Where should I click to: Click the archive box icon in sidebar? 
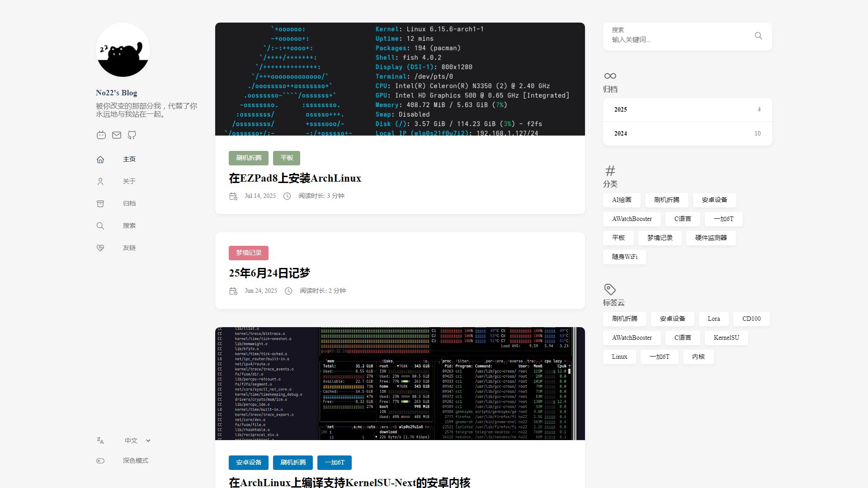pos(100,204)
